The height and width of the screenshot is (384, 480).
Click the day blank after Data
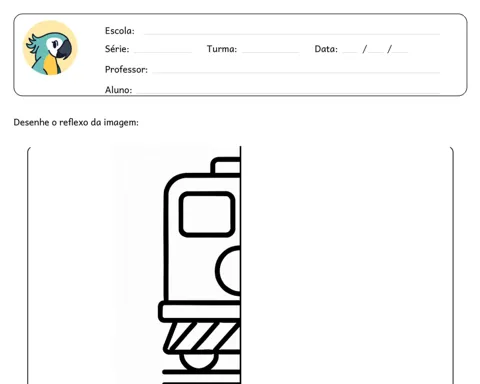pyautogui.click(x=350, y=52)
